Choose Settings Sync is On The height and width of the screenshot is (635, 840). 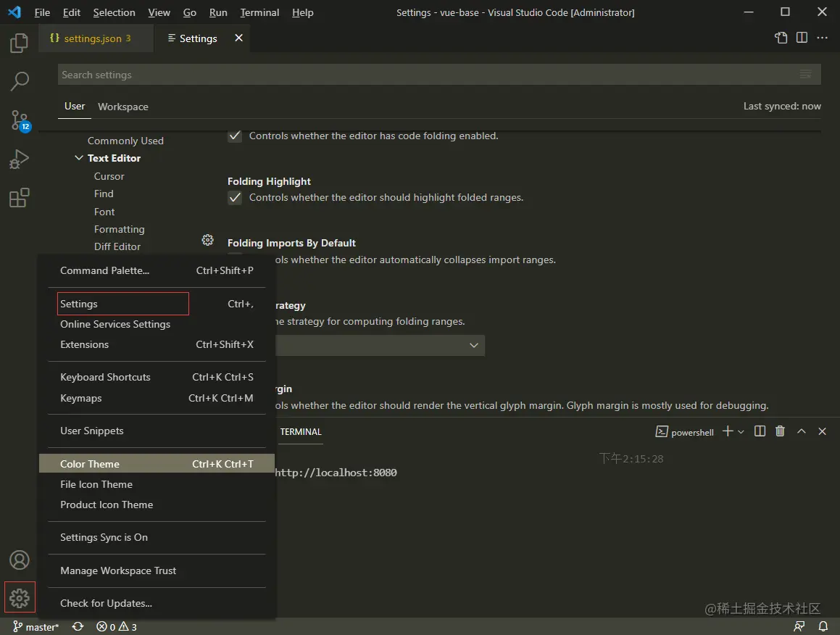click(157, 537)
